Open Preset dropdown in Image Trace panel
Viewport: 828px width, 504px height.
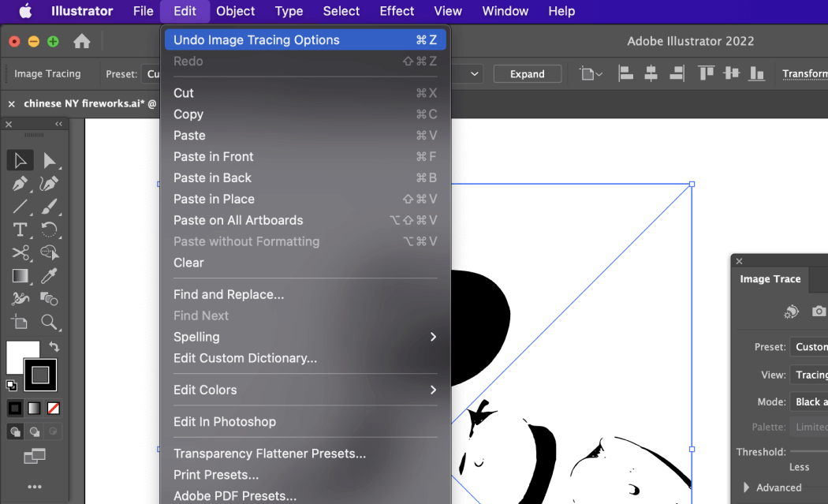point(809,347)
